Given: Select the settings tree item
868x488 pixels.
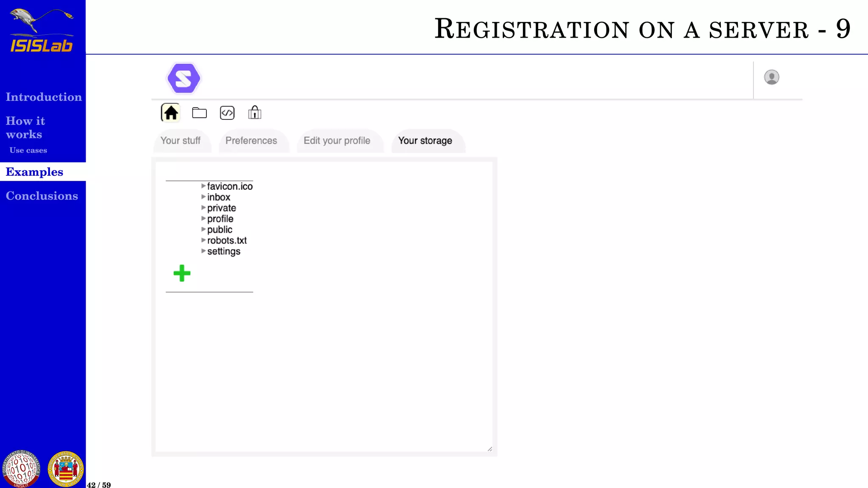Looking at the screenshot, I should [x=223, y=251].
